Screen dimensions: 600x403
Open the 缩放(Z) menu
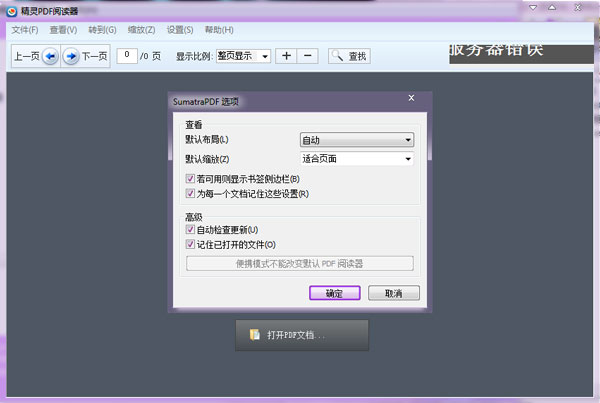[x=142, y=30]
